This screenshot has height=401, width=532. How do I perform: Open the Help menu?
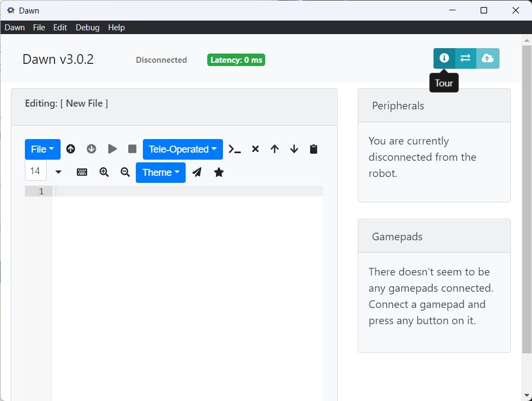point(116,28)
